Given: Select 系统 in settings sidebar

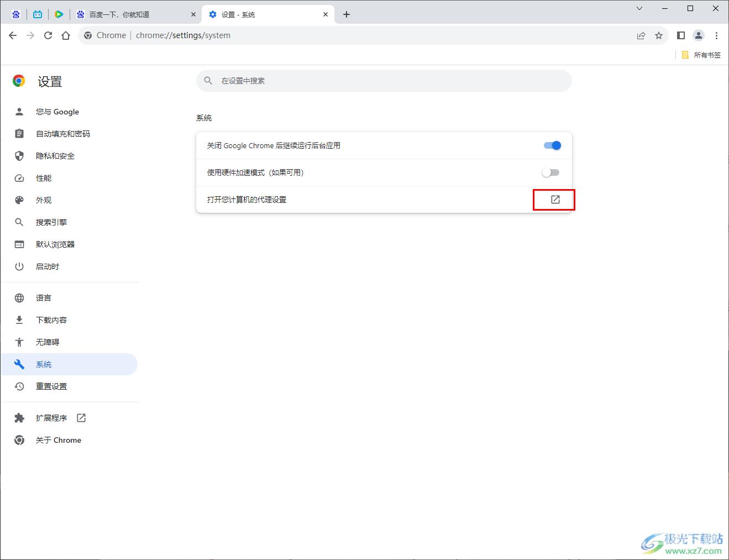Looking at the screenshot, I should point(69,364).
